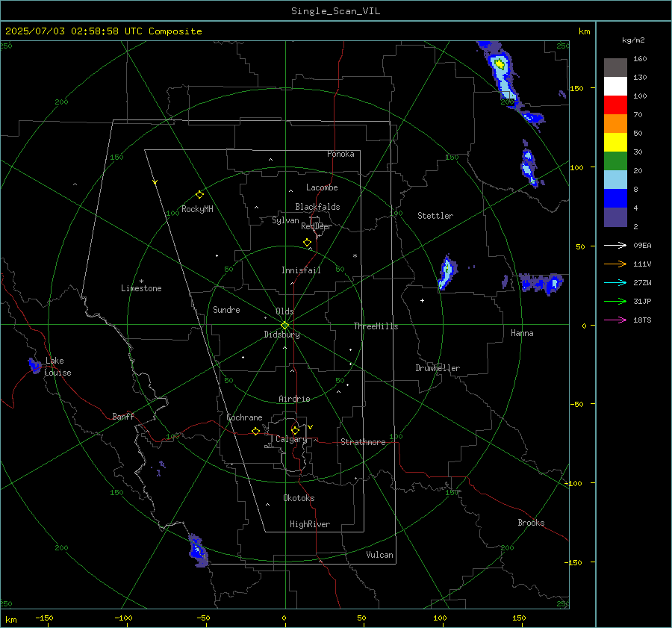672x628 pixels.
Task: Click the Calgary city label
Action: [291, 439]
